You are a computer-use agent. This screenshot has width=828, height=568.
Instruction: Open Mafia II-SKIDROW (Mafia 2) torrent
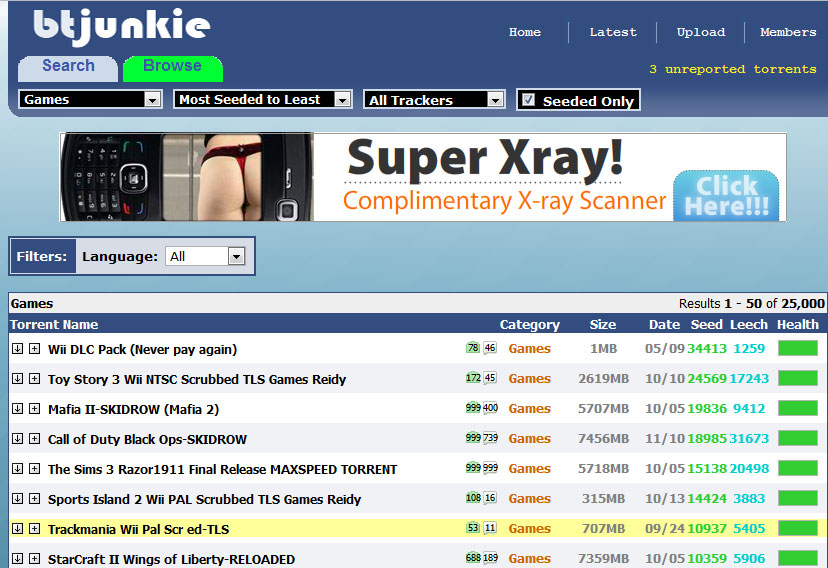(134, 410)
